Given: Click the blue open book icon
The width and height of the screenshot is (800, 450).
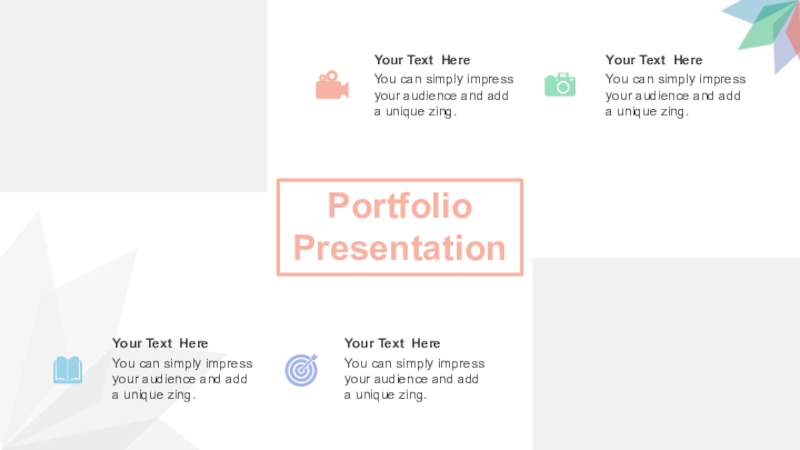Looking at the screenshot, I should [x=68, y=370].
